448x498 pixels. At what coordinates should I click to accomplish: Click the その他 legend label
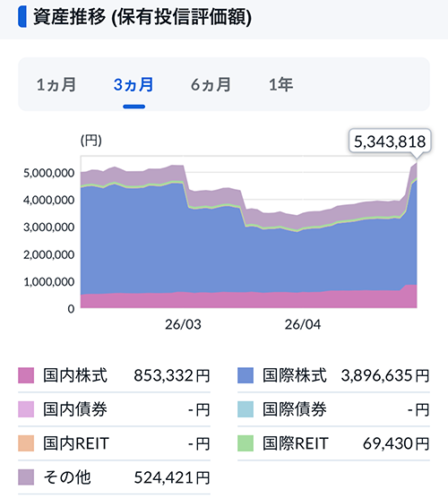coord(67,477)
